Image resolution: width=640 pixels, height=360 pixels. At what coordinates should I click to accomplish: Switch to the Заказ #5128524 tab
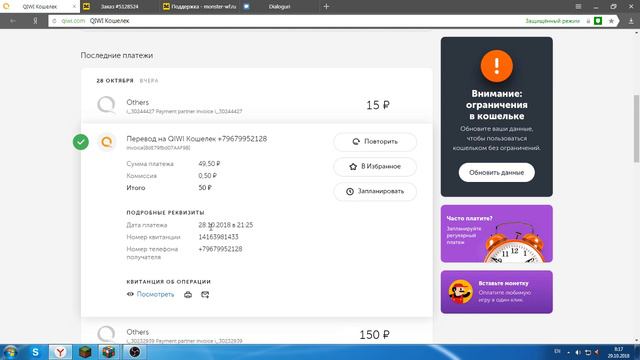click(119, 7)
